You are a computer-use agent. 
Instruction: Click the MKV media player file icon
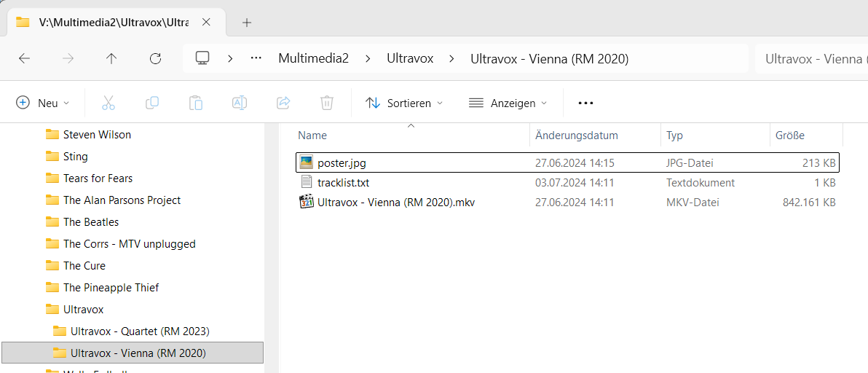(x=307, y=203)
